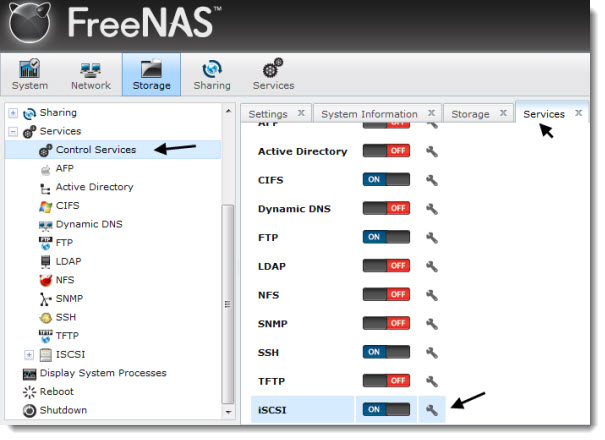Image resolution: width=605 pixels, height=440 pixels.
Task: Click the Reboot spinner icon
Action: [x=29, y=392]
